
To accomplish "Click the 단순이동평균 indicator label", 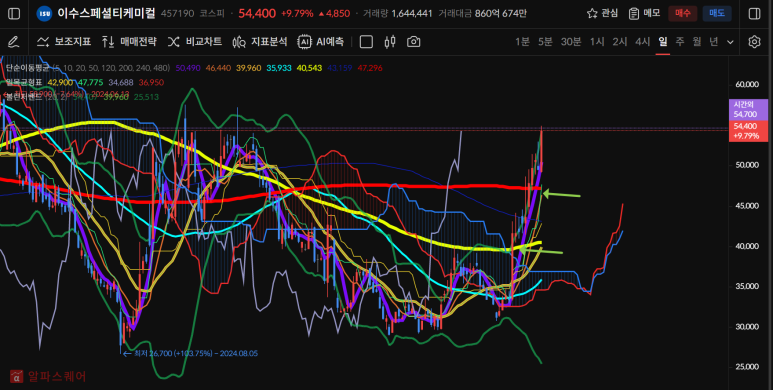I will 28,68.
